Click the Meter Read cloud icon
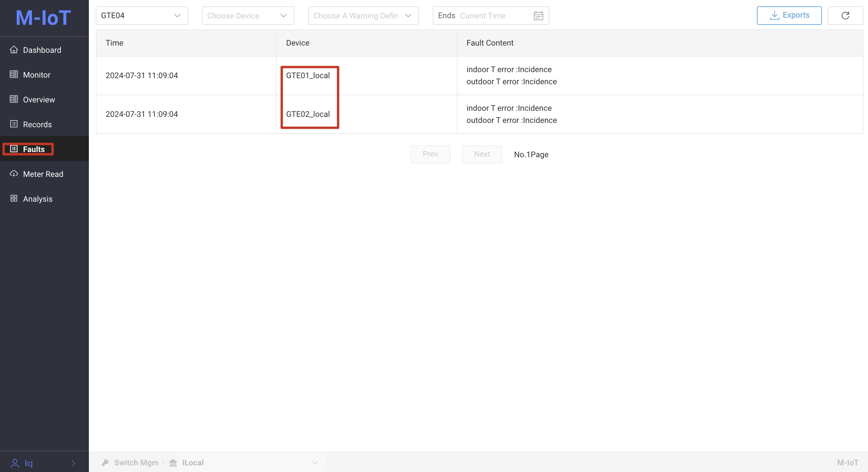 pyautogui.click(x=14, y=173)
